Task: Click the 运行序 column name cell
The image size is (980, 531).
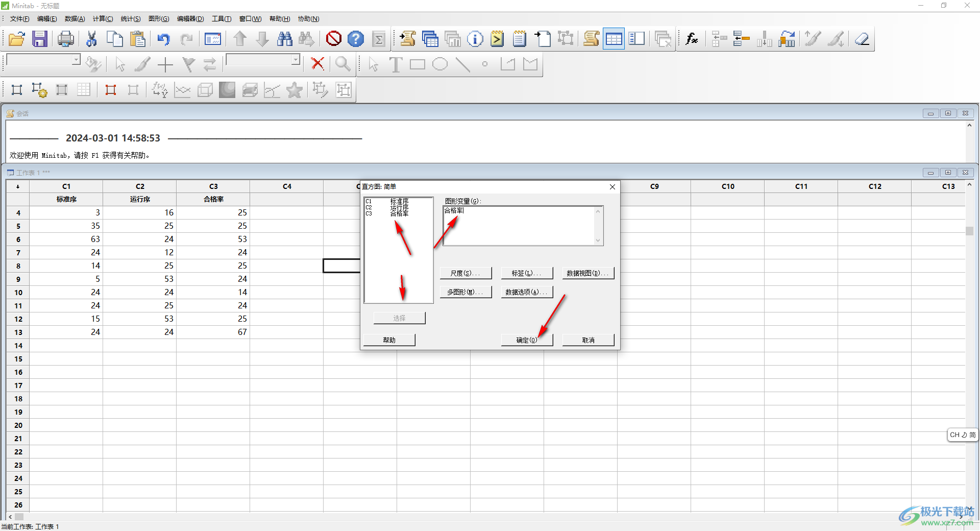Action: pyautogui.click(x=140, y=200)
